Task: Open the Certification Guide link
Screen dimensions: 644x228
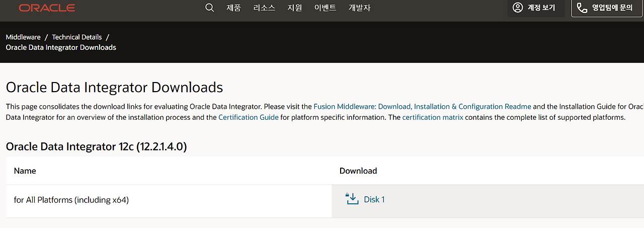Action: (x=249, y=117)
